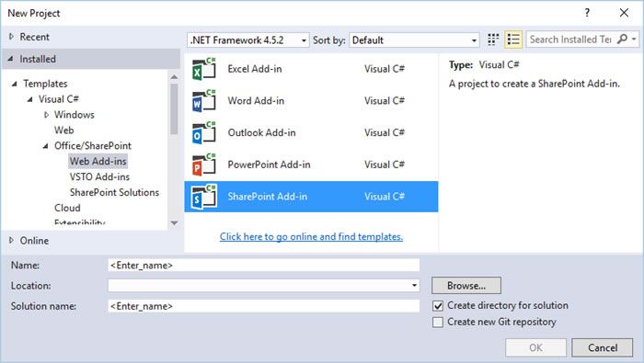Click the SharePoint Add-in template icon
The image size is (644, 363).
[203, 197]
